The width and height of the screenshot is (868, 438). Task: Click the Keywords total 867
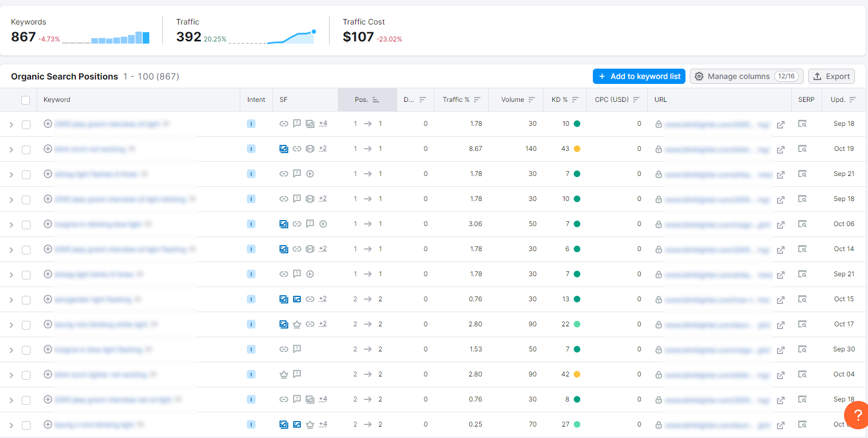[x=23, y=37]
